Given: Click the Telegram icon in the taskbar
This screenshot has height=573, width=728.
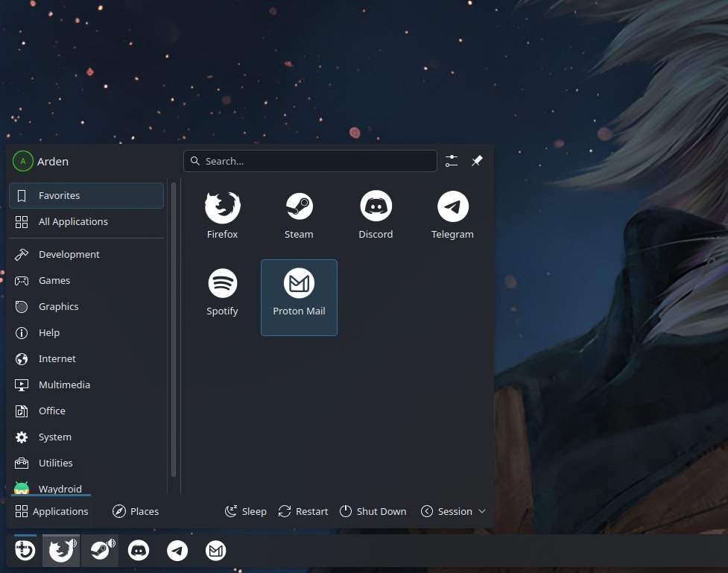Looking at the screenshot, I should tap(177, 551).
